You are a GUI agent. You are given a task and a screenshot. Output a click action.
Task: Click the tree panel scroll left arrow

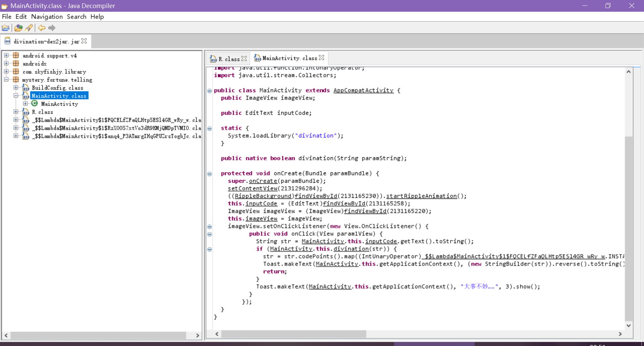pyautogui.click(x=6, y=335)
